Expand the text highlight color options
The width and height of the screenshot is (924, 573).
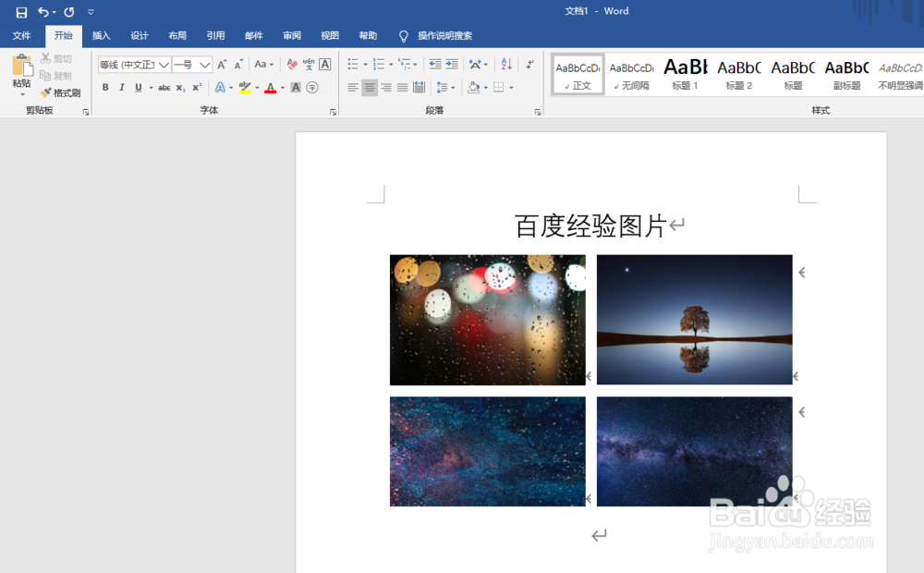[257, 87]
